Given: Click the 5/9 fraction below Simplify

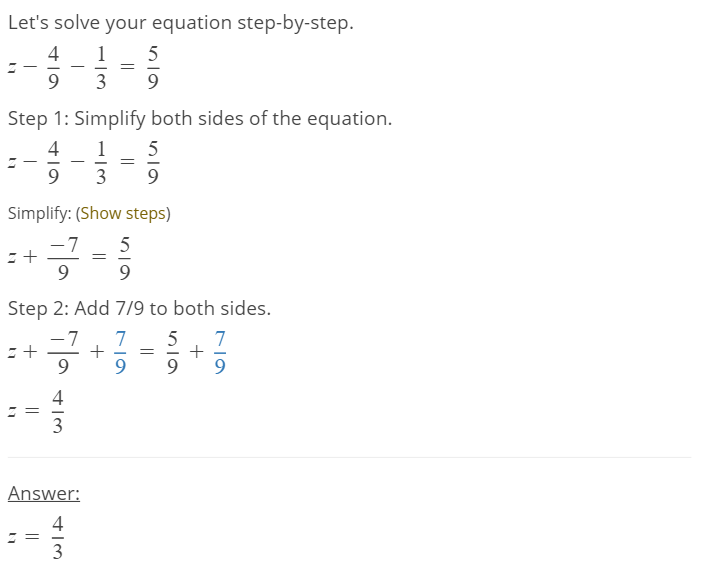Looking at the screenshot, I should 124,257.
